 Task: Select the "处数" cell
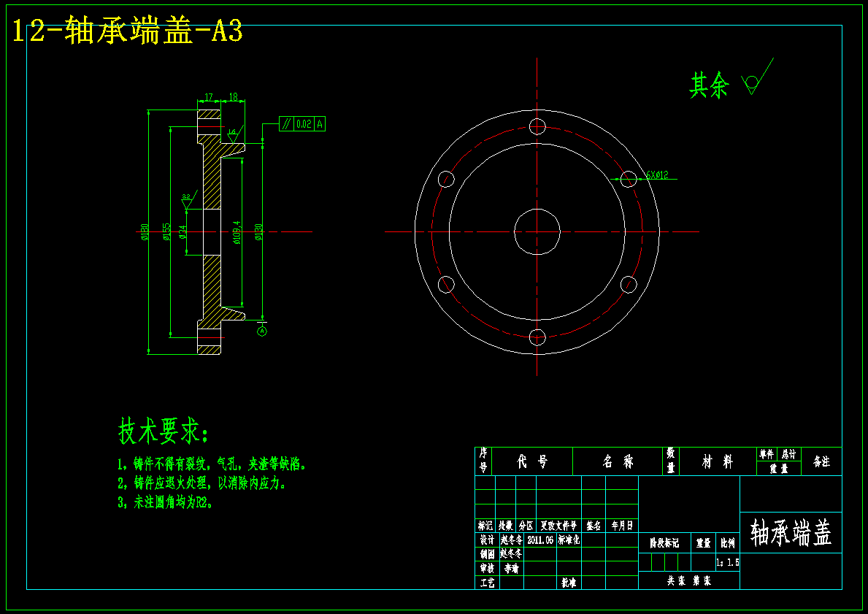pyautogui.click(x=505, y=526)
